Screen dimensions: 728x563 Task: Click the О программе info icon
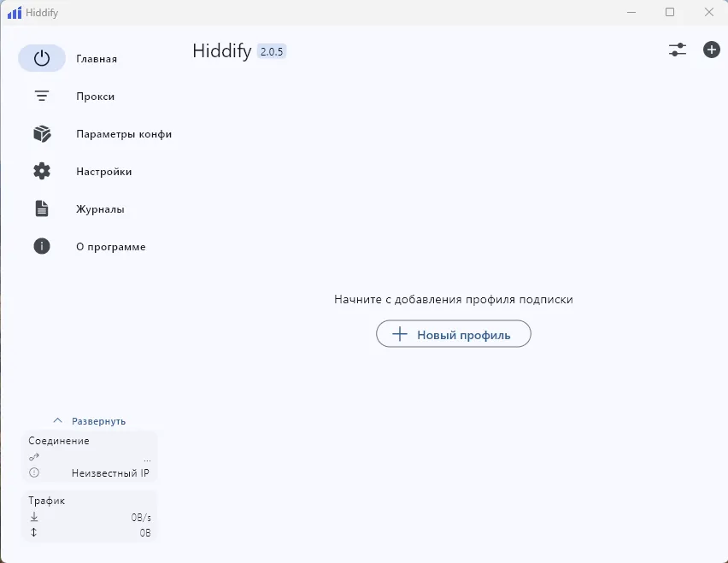[x=42, y=246]
